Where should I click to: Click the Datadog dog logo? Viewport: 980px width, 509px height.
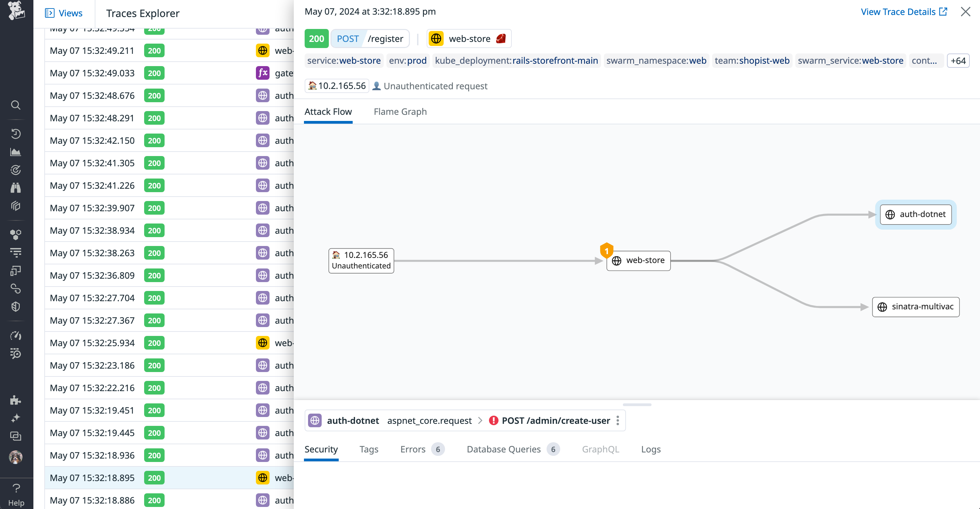click(16, 11)
